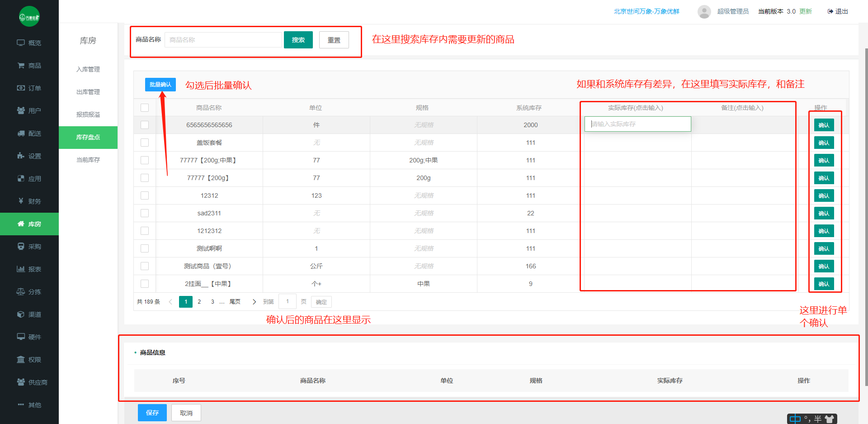
Task: Click the 设置 puzzle icon
Action: tap(21, 156)
